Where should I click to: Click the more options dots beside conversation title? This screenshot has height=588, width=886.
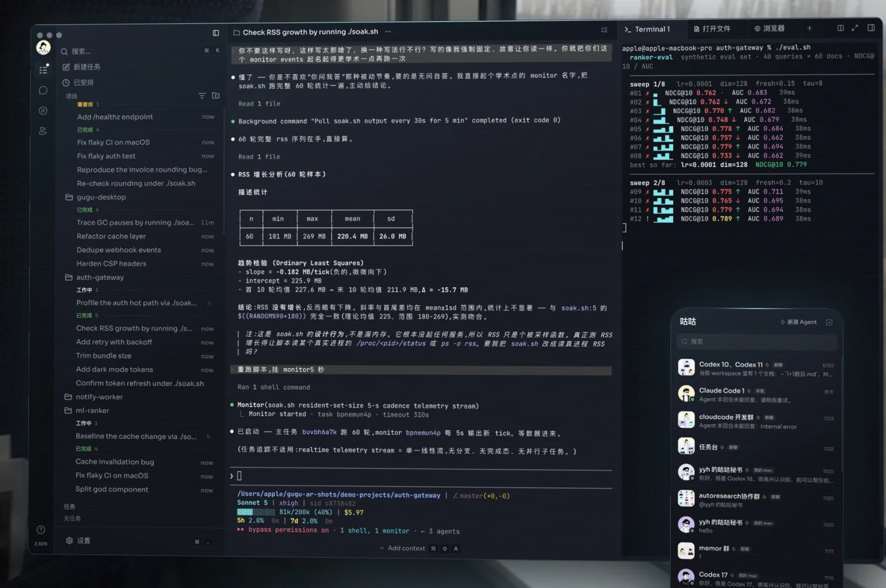pos(388,32)
